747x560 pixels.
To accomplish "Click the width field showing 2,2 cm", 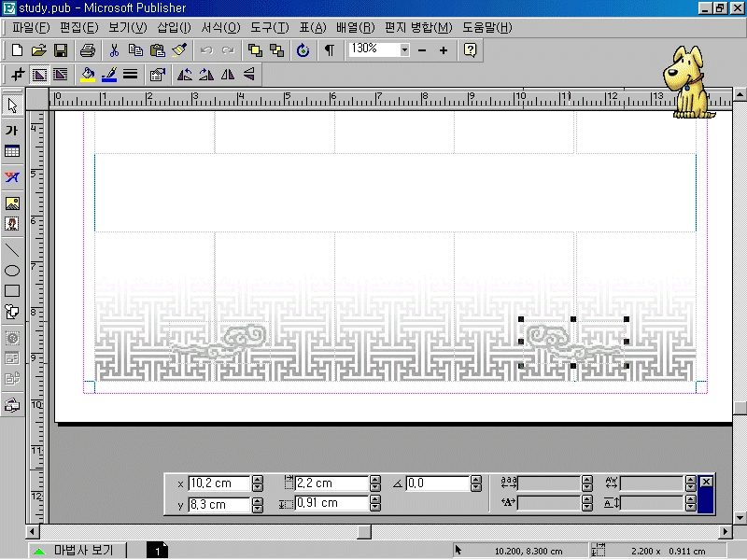I will tap(331, 483).
